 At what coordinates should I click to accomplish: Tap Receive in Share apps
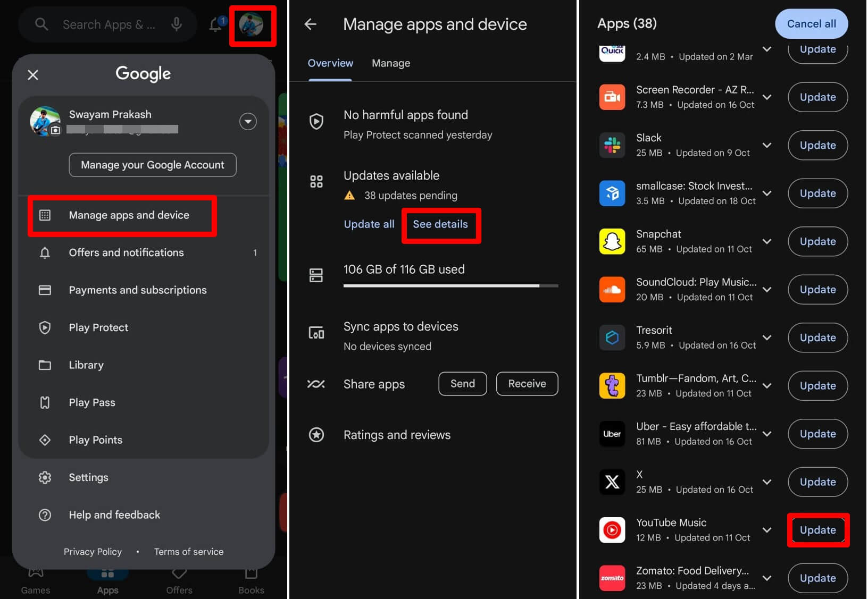coord(527,384)
